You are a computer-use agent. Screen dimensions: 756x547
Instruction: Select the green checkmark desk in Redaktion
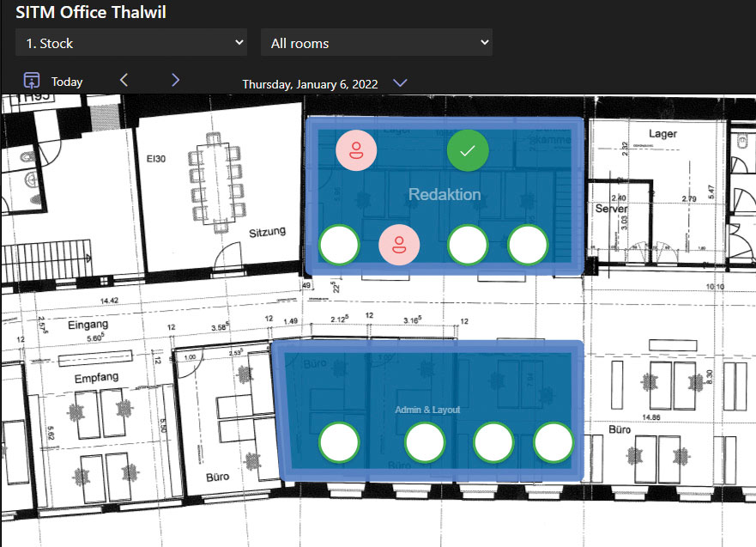pos(468,150)
